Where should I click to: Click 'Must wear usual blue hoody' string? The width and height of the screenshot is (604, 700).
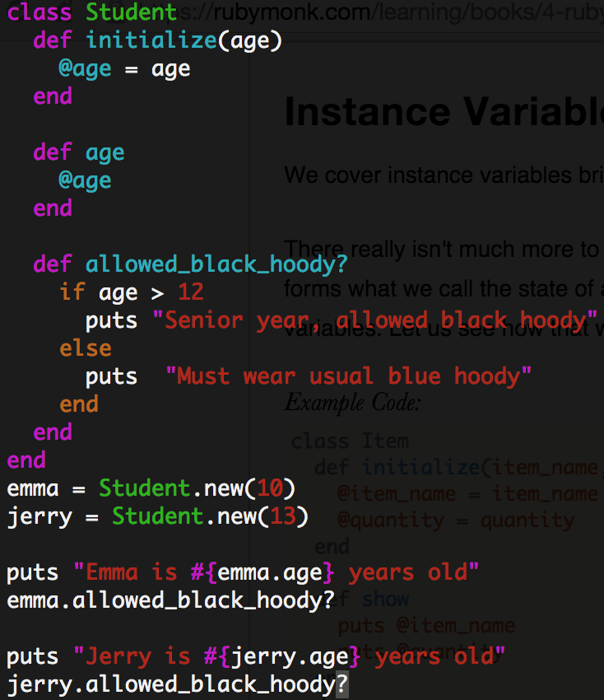pos(348,376)
